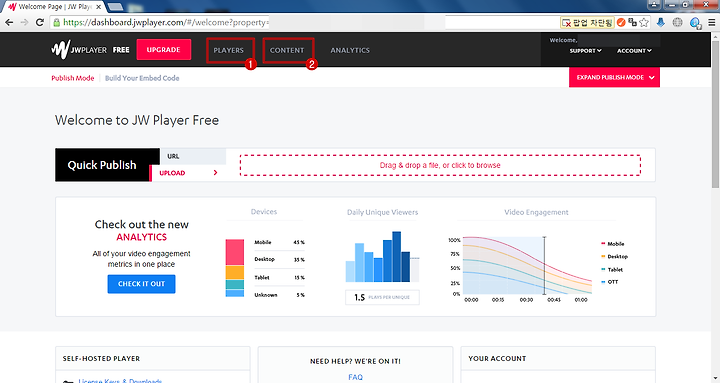The image size is (720, 383).
Task: Click the JW Player logo
Action: 79,50
